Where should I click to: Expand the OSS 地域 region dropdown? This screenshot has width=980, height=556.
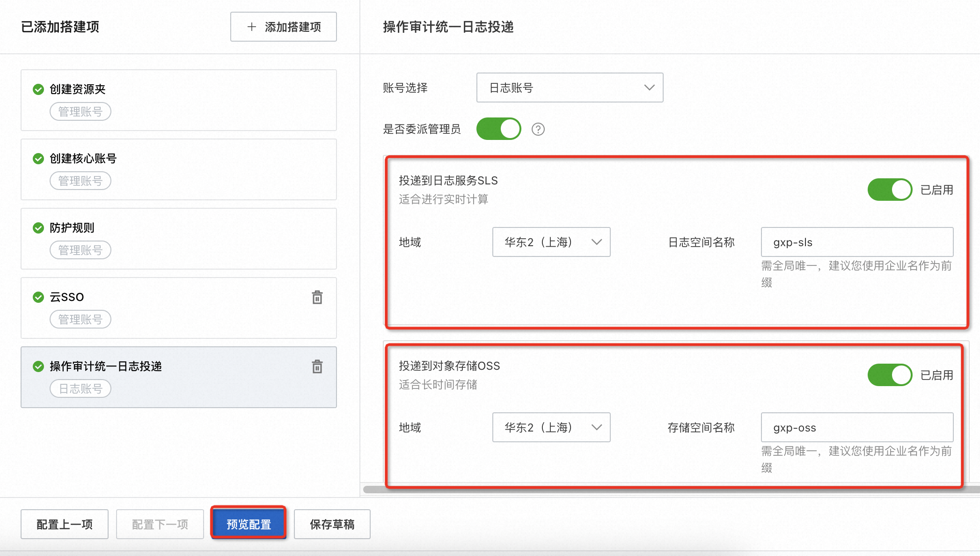(551, 427)
